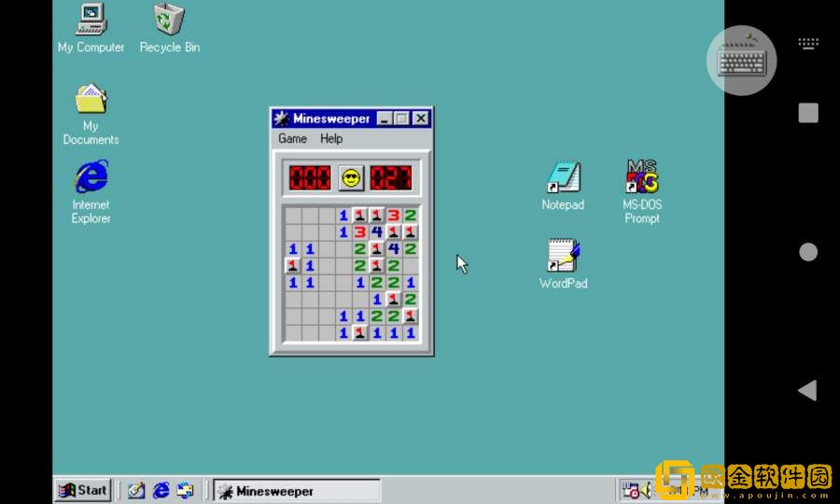Minimize the Minesweeper window
840x504 pixels.
coord(385,119)
